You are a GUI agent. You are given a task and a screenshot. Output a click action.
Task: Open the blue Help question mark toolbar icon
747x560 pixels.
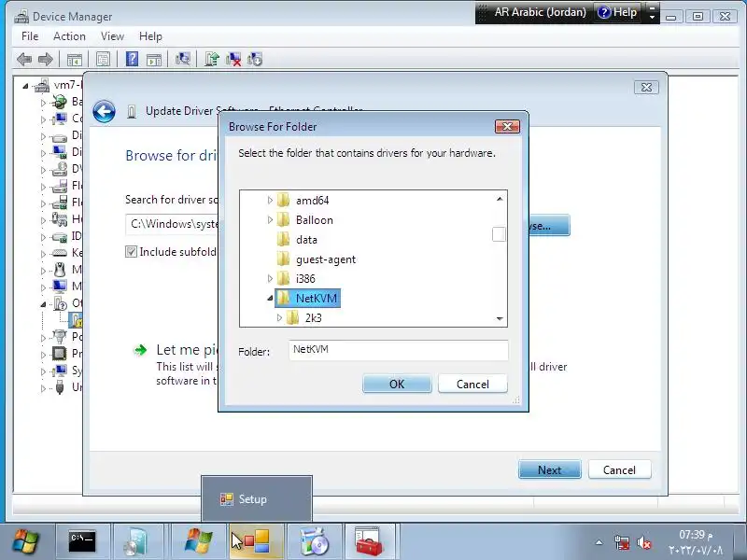[132, 59]
